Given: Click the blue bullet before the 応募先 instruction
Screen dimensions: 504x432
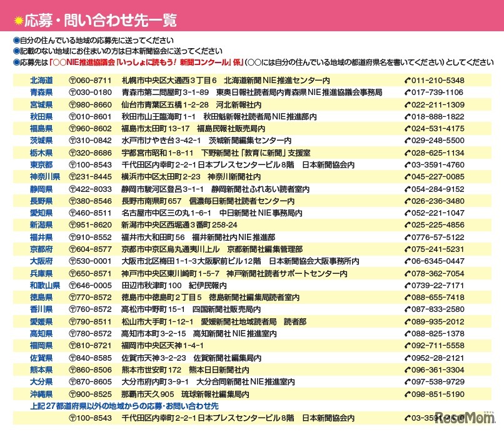Looking at the screenshot, I should click(18, 60).
